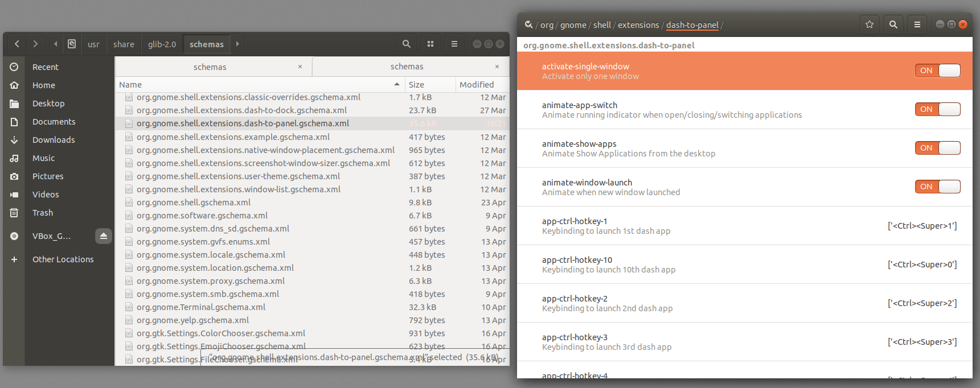Viewport: 980px width, 388px height.
Task: Select org.gtk.Settings.ColorChooser.gschema.xml
Action: click(x=312, y=333)
